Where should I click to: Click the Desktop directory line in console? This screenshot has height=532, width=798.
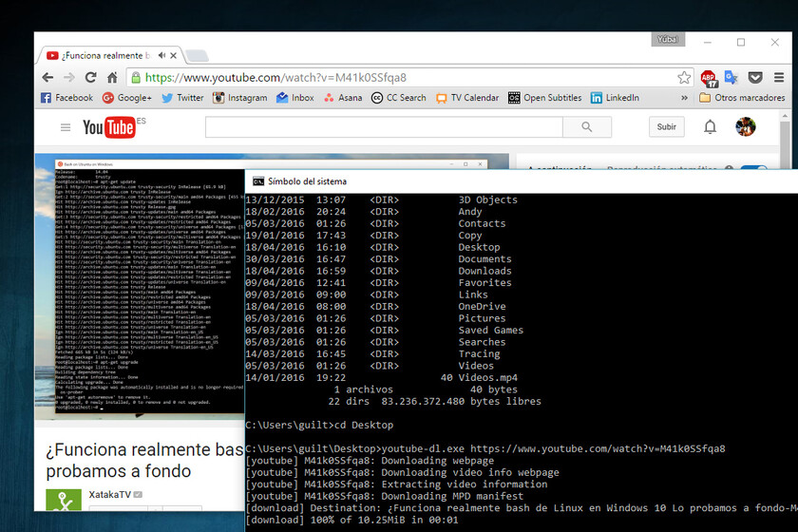pos(372,247)
